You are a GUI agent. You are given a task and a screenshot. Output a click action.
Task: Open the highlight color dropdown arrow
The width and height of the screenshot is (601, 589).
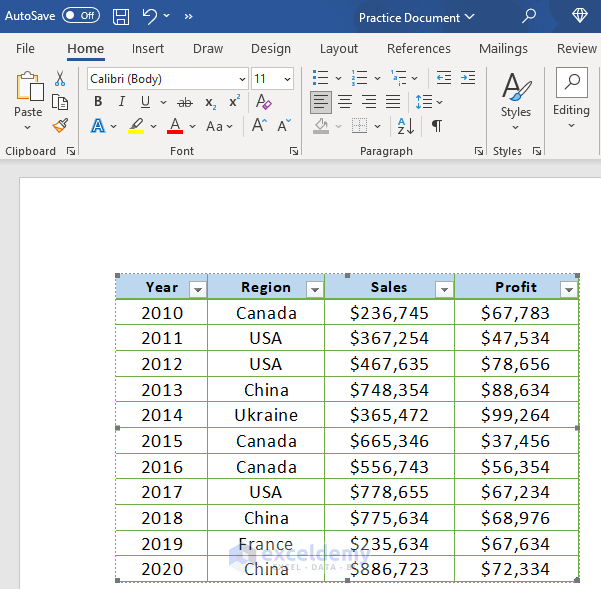pyautogui.click(x=154, y=126)
